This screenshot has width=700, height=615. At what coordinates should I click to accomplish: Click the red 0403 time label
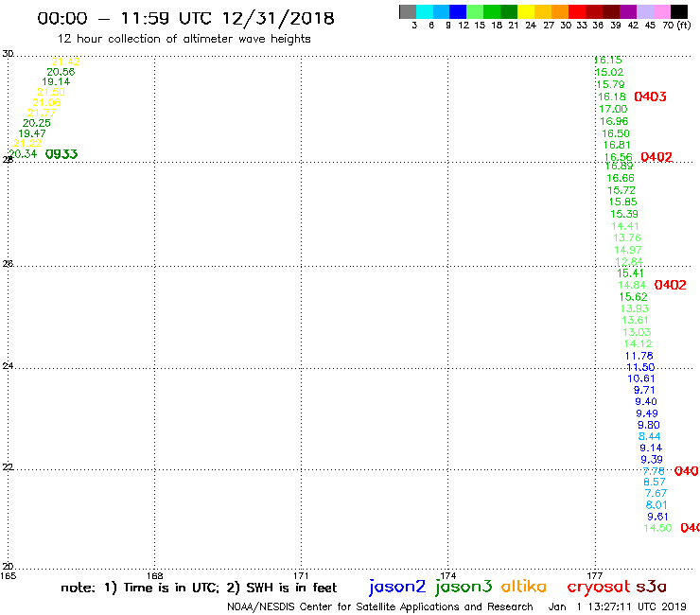click(x=650, y=97)
